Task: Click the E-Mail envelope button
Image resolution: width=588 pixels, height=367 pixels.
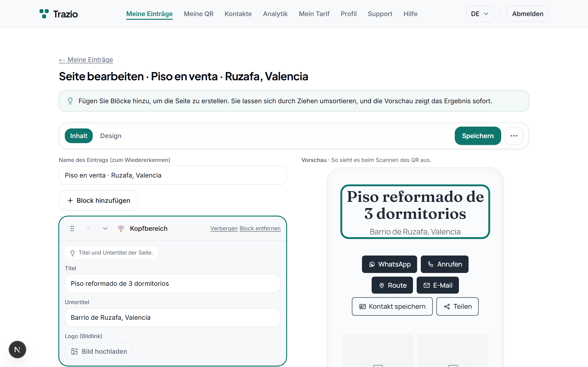Action: (x=438, y=285)
